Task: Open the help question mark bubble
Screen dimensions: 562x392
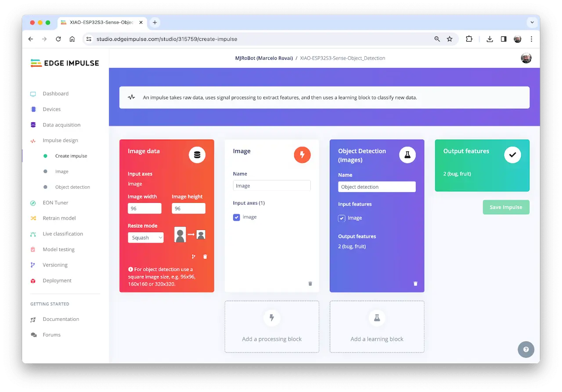Action: [526, 349]
